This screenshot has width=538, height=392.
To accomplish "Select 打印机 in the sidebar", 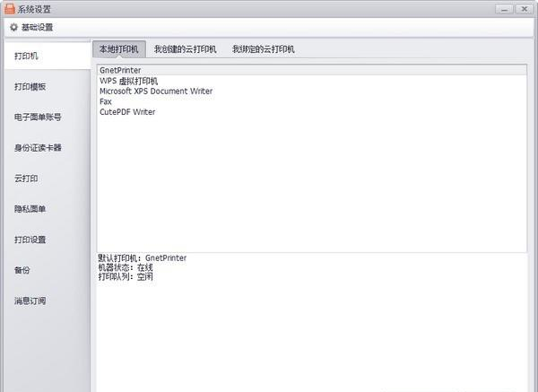I will point(48,56).
